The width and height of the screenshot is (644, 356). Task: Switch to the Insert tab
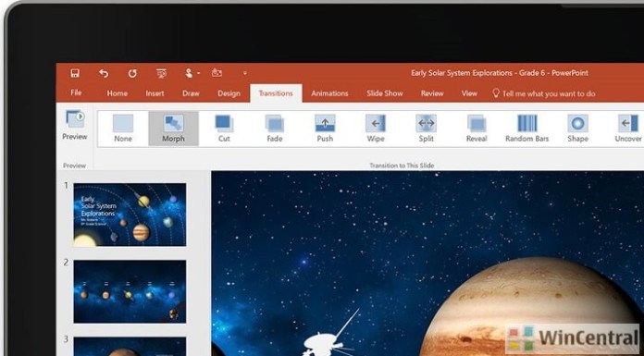pos(155,93)
